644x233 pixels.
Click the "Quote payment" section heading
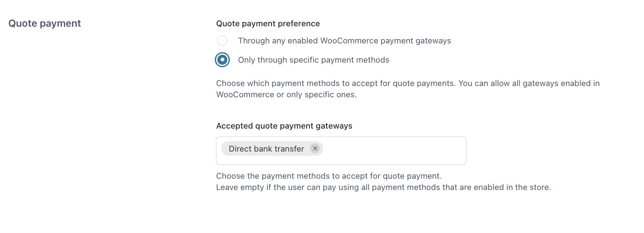click(x=45, y=23)
